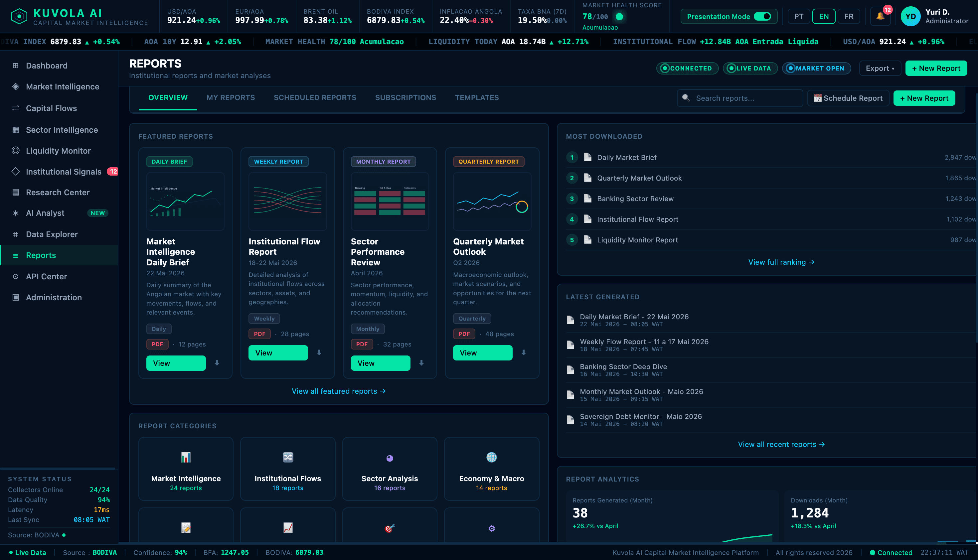Open Data Explorer in sidebar
This screenshot has width=978, height=560.
pos(59,234)
